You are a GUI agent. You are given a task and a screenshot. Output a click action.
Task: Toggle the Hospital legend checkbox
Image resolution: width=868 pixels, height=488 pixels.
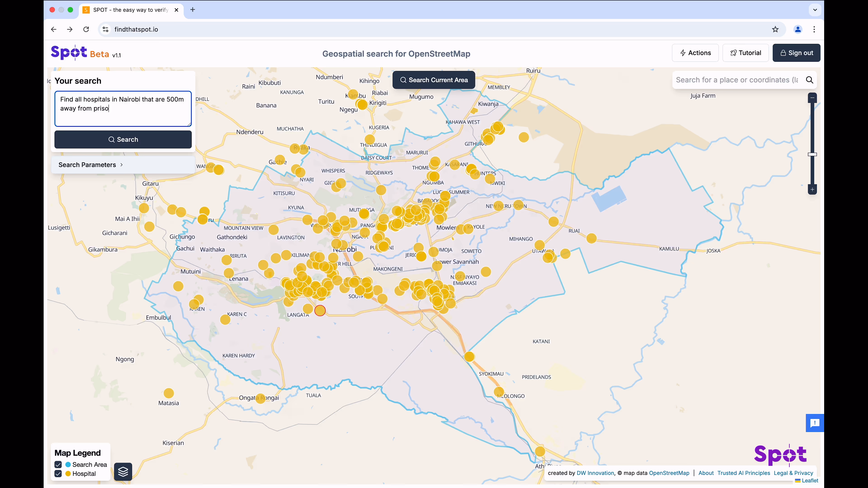coord(58,474)
